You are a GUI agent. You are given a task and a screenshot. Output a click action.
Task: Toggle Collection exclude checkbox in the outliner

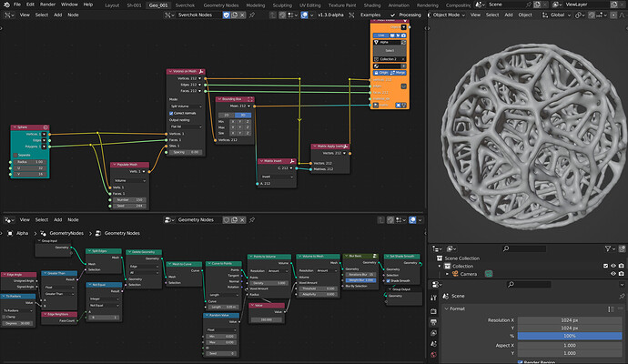(605, 266)
